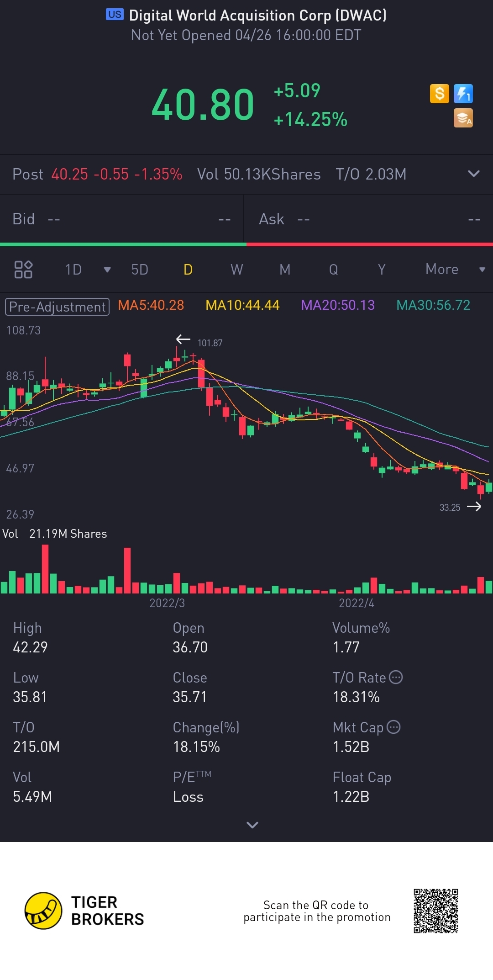Image resolution: width=493 pixels, height=980 pixels.
Task: Select the daily D chart tab
Action: [x=188, y=270]
